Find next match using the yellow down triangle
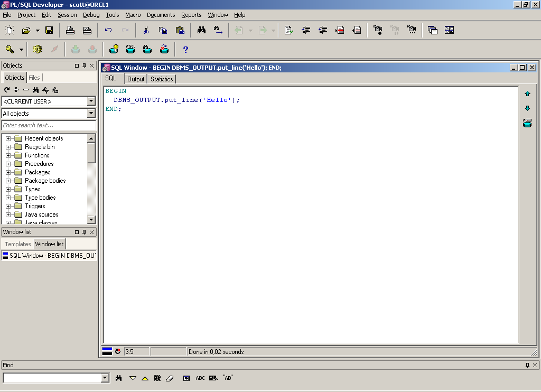This screenshot has height=392, width=541. coord(133,378)
